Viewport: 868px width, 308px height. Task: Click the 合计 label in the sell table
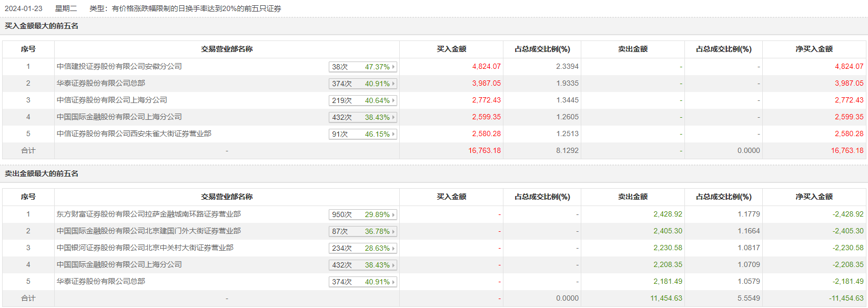(28, 298)
